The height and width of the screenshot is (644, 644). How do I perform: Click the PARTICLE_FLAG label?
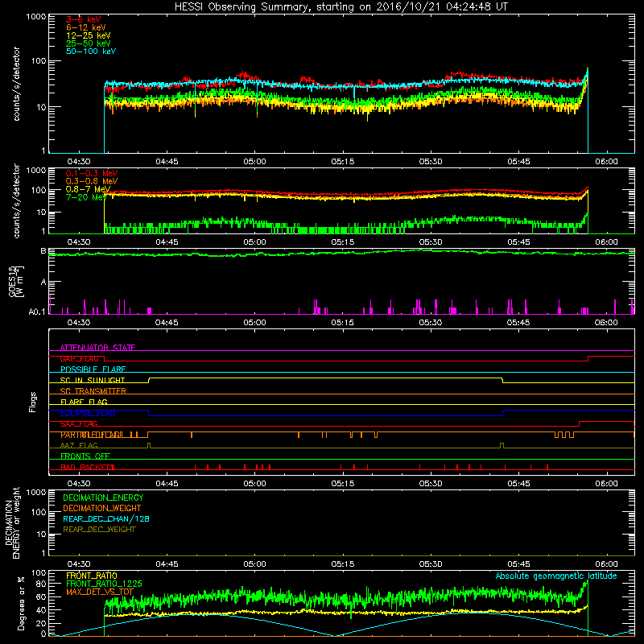pyautogui.click(x=91, y=435)
